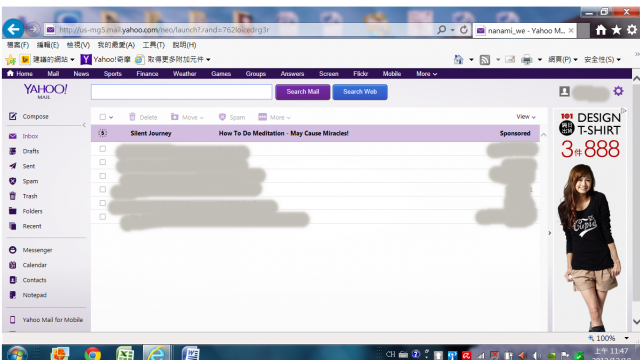This screenshot has width=640, height=360.
Task: Check the fifth email row checkbox
Action: [x=102, y=203]
